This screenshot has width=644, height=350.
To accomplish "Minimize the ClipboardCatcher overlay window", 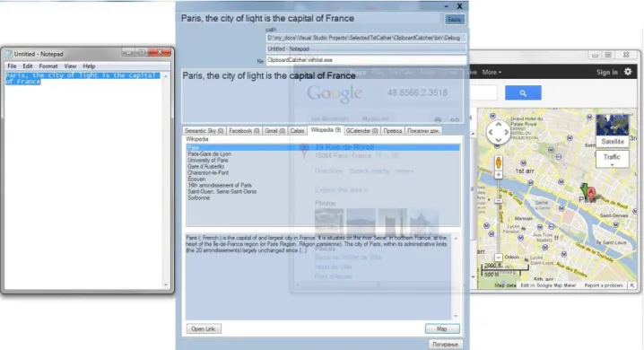I will tap(447, 6).
